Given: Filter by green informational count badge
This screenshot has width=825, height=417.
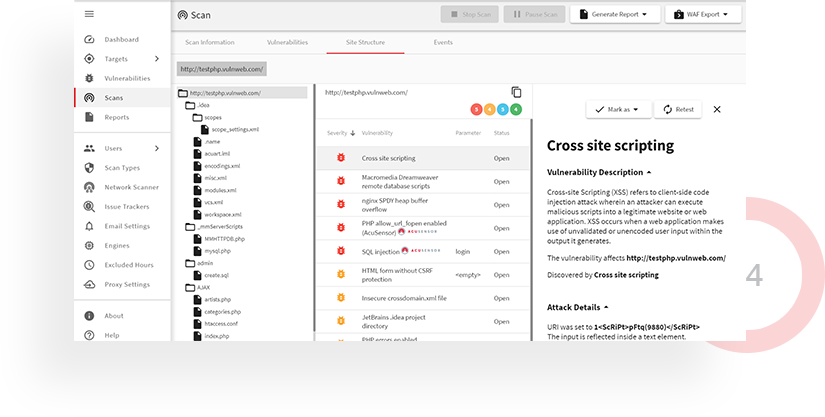Looking at the screenshot, I should [516, 109].
